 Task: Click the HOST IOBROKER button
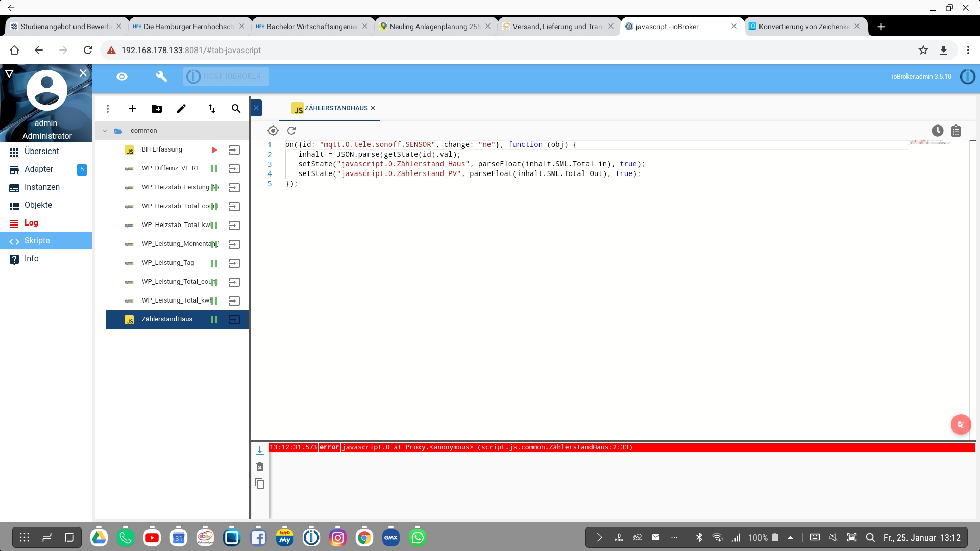click(x=232, y=76)
